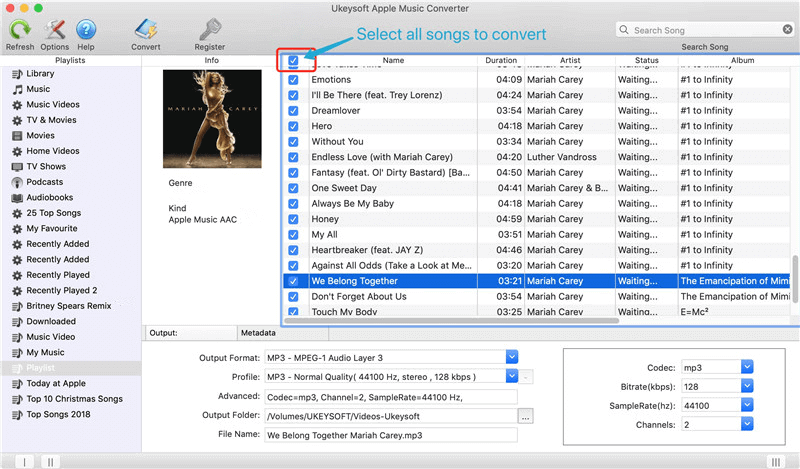Screen dimensions: 800x469
Task: Browse output folder with the ... button
Action: (525, 416)
